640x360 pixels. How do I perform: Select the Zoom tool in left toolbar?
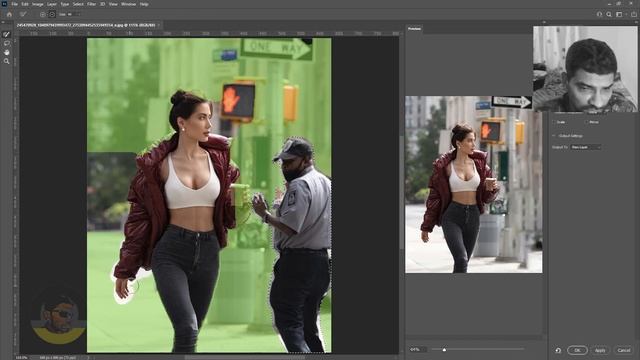click(x=7, y=61)
